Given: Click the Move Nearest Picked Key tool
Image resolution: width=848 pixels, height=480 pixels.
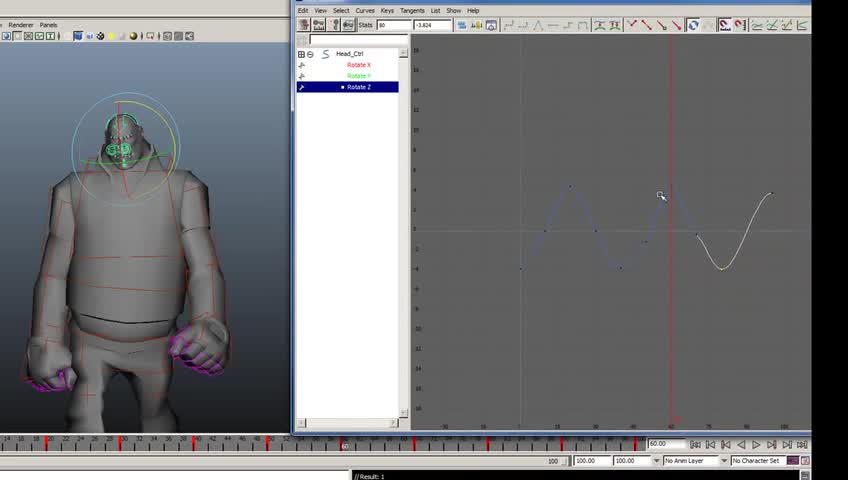Looking at the screenshot, I should [304, 25].
